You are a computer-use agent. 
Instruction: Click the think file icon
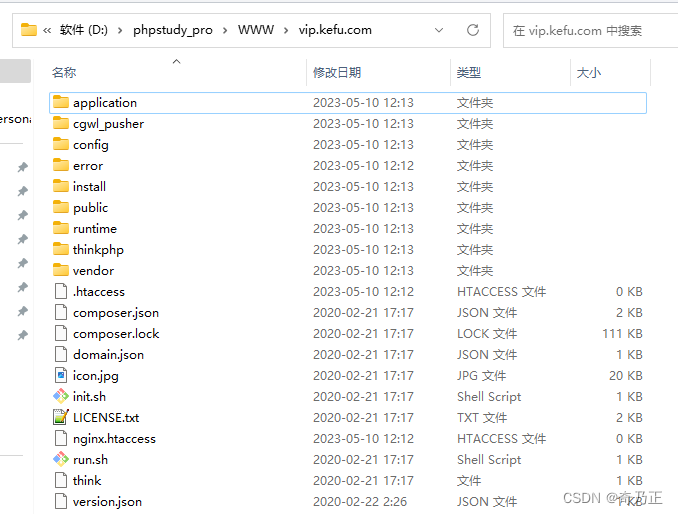(x=61, y=480)
